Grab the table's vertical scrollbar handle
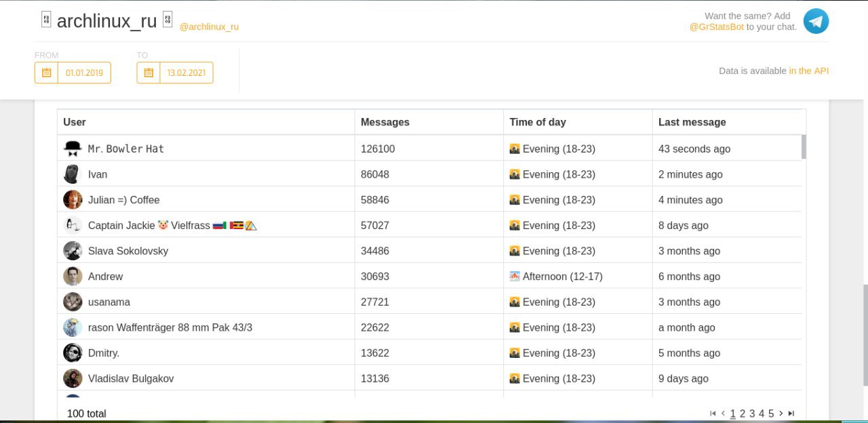This screenshot has height=423, width=868. pos(804,146)
